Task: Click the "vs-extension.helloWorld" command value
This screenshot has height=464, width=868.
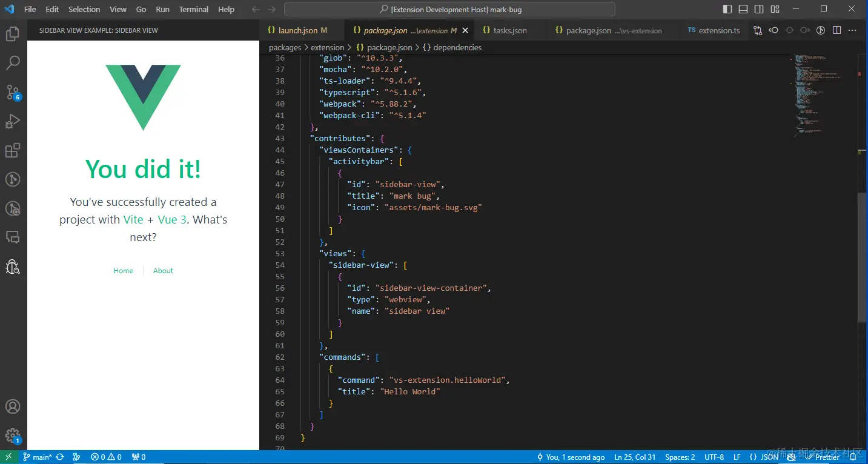Action: (x=447, y=380)
